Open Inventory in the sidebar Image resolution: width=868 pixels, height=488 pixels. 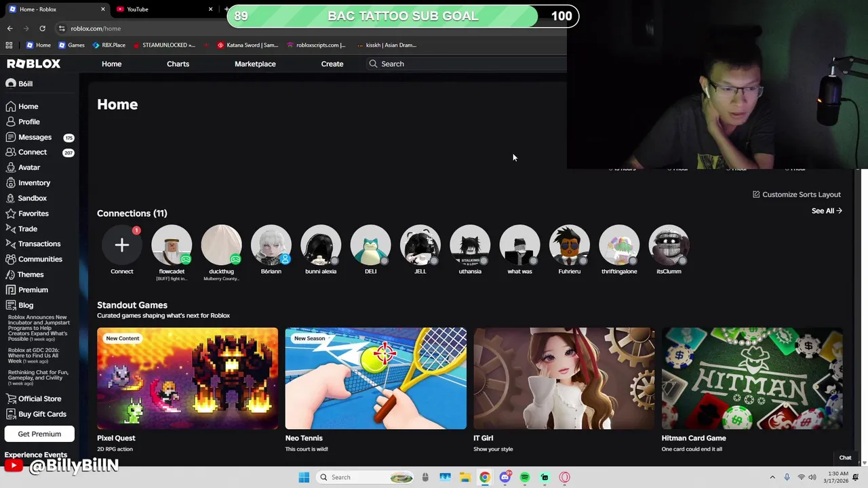point(28,183)
